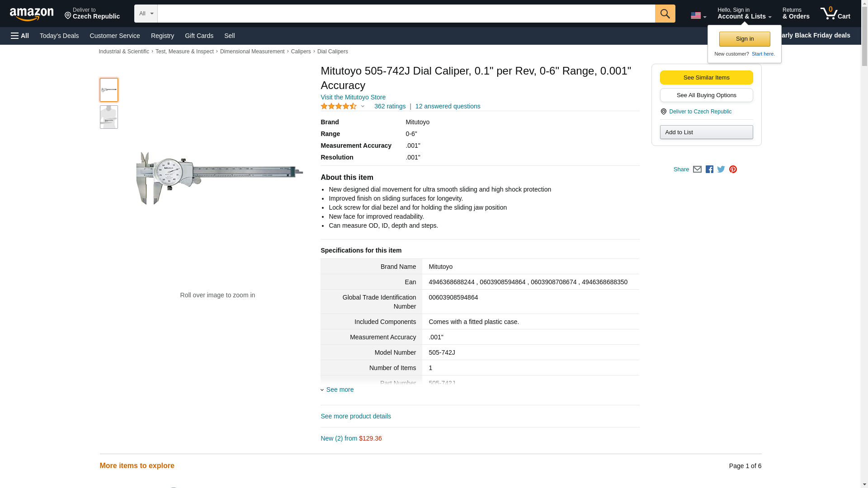Share on Twitter bird icon
Image resolution: width=868 pixels, height=488 pixels.
point(721,169)
